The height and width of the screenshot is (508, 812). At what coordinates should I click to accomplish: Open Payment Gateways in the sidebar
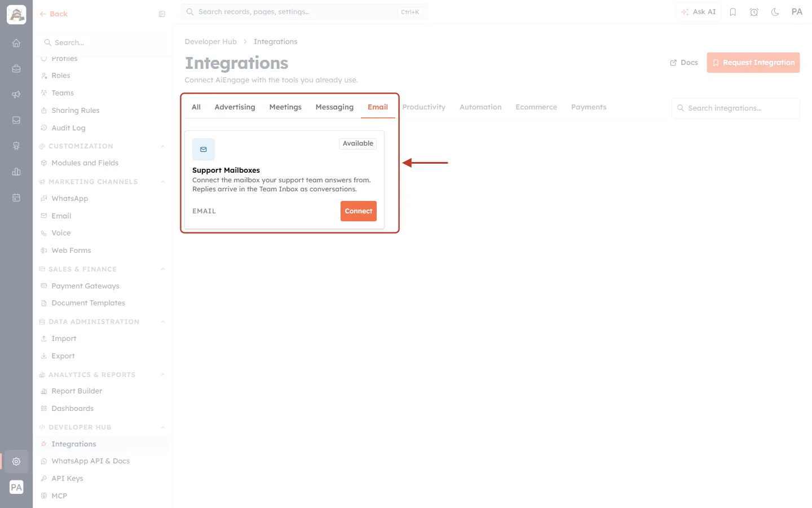click(x=85, y=286)
